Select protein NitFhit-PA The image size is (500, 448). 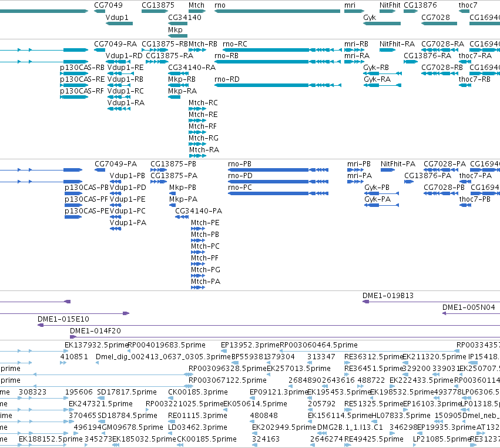(x=398, y=163)
